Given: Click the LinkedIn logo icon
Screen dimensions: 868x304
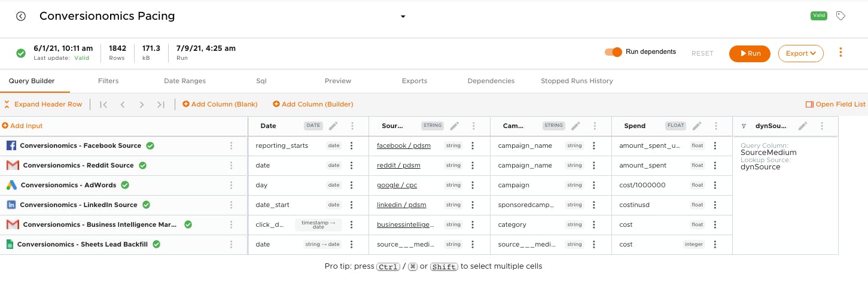Looking at the screenshot, I should (x=11, y=205).
